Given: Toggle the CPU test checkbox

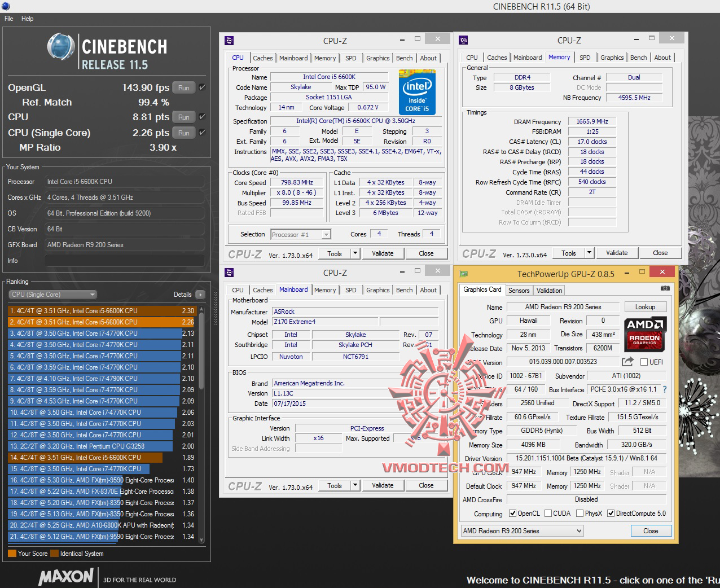Looking at the screenshot, I should click(x=202, y=117).
